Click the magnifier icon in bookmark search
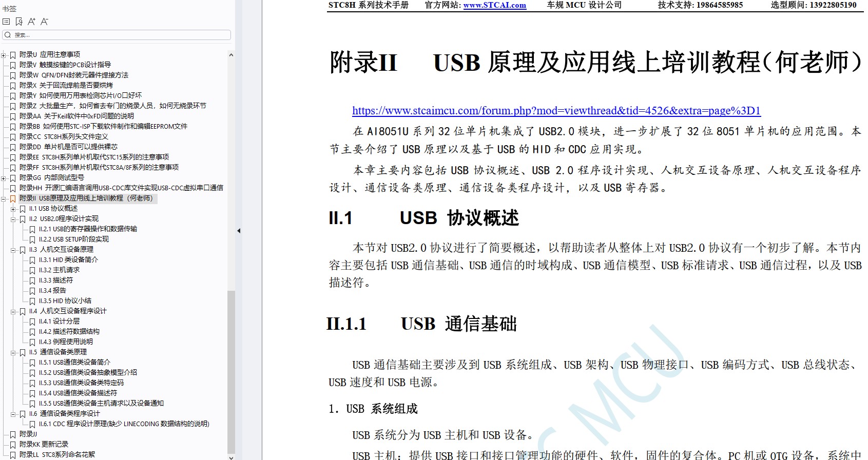 pos(8,35)
